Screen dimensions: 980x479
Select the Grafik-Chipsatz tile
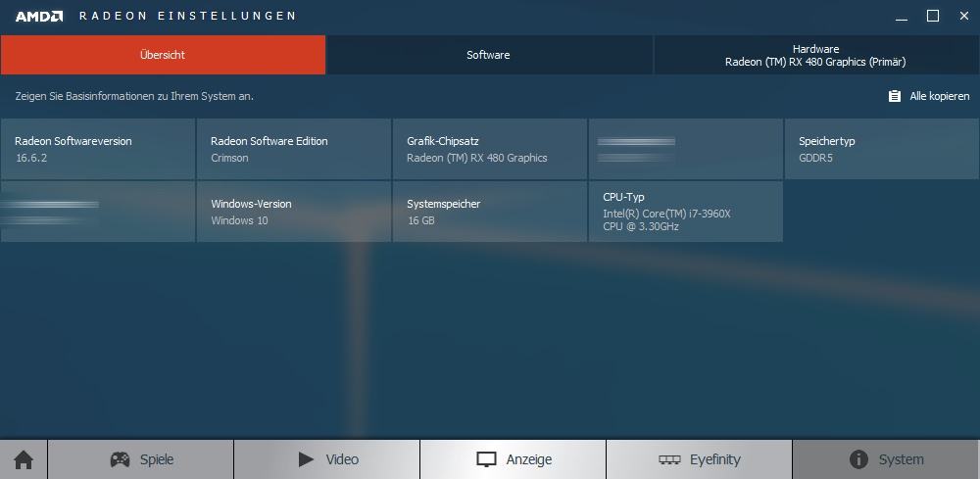tap(490, 149)
